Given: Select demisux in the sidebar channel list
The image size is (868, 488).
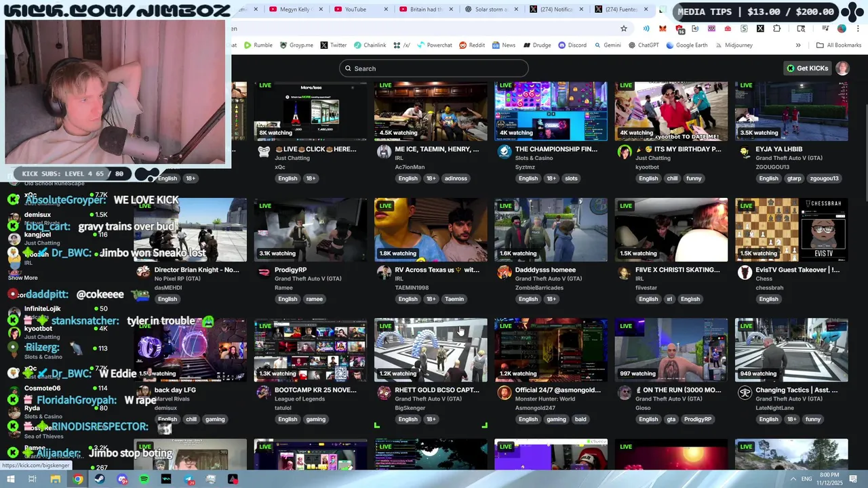Looking at the screenshot, I should 58,218.
